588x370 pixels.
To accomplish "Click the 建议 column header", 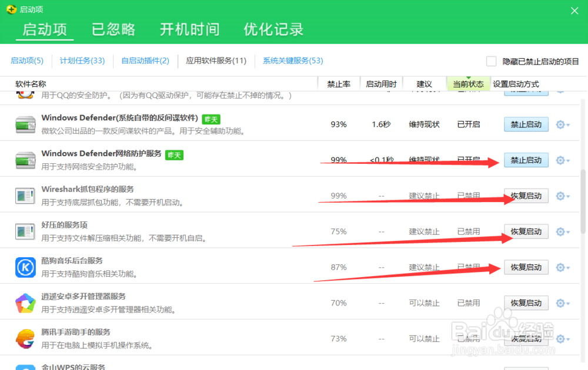I will (x=424, y=84).
